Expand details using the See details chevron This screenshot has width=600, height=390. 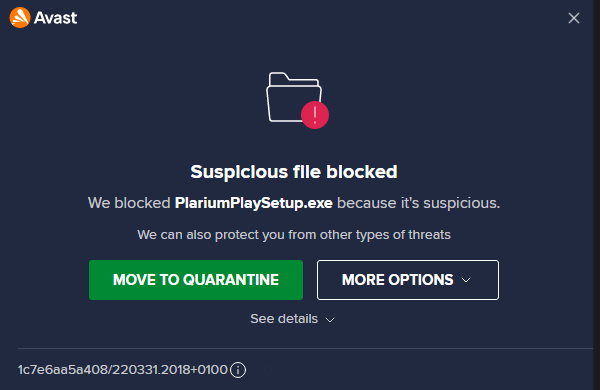click(x=330, y=320)
